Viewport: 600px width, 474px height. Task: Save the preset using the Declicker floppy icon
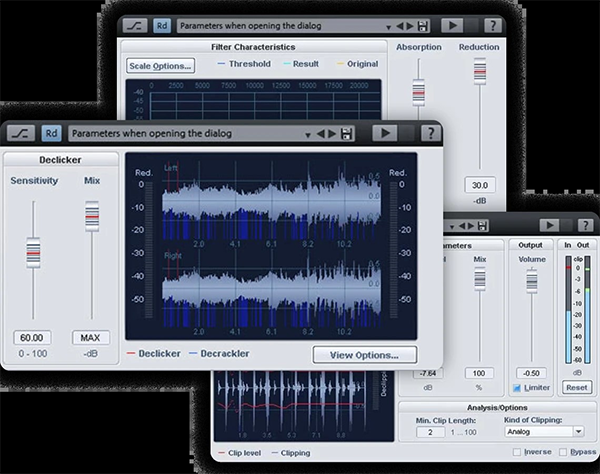pos(347,133)
